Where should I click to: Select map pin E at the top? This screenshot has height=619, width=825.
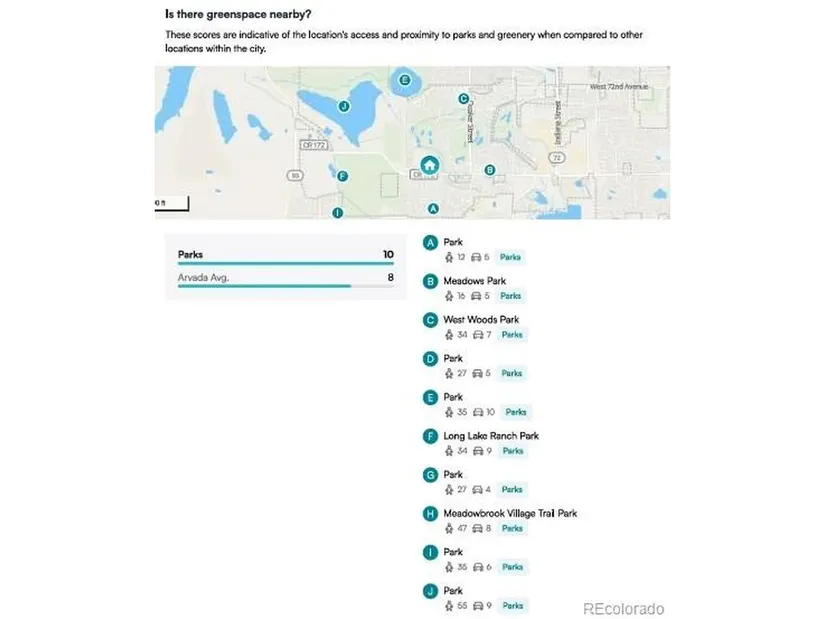tap(404, 79)
